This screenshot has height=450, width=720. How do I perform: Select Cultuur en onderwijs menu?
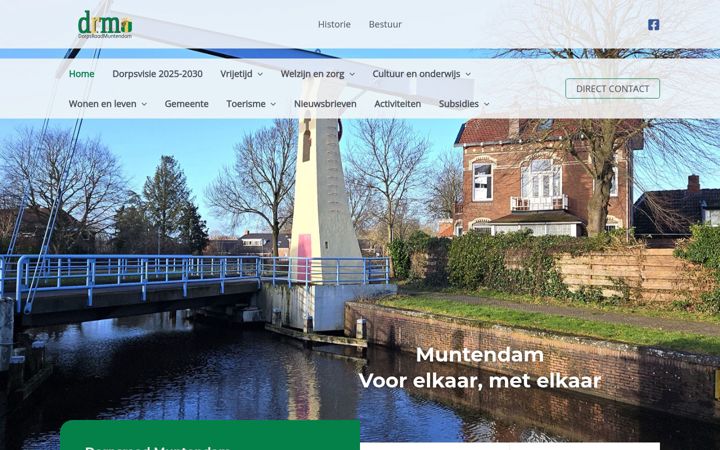coord(416,74)
